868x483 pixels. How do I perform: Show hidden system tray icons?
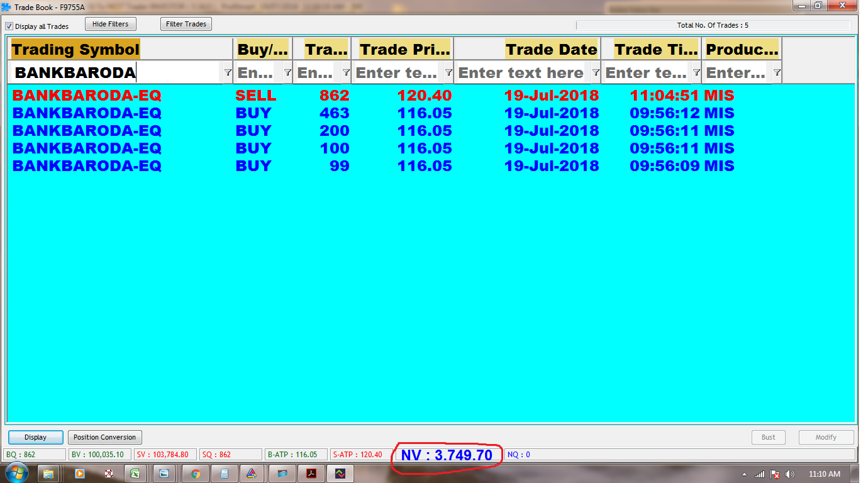tap(745, 474)
